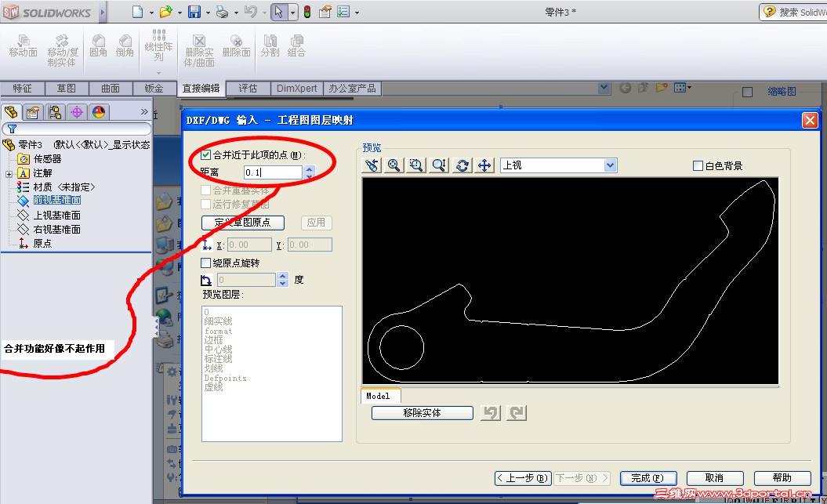Switch to the 曲面 tab

pyautogui.click(x=111, y=89)
